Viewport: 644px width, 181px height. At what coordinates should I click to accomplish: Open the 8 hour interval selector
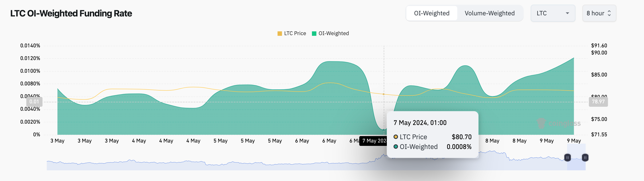pos(599,13)
